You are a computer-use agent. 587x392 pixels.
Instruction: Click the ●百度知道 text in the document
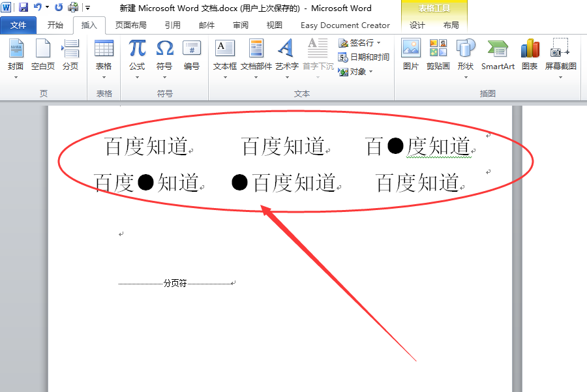[283, 183]
